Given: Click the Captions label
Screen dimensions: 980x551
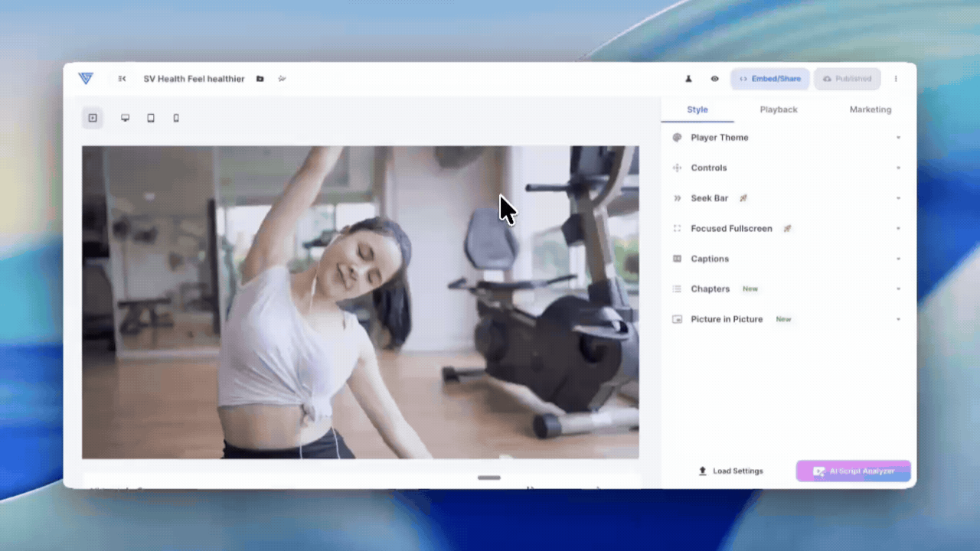Looking at the screenshot, I should [x=710, y=259].
